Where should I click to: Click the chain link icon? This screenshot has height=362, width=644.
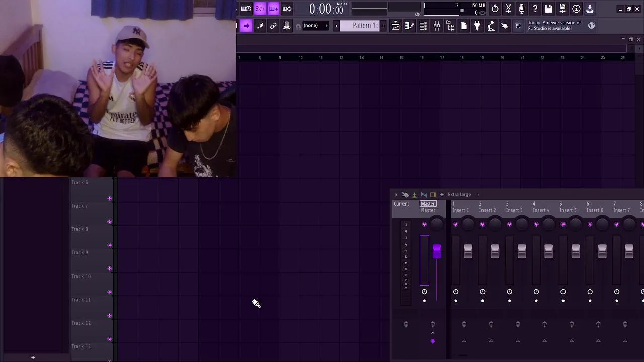273,26
